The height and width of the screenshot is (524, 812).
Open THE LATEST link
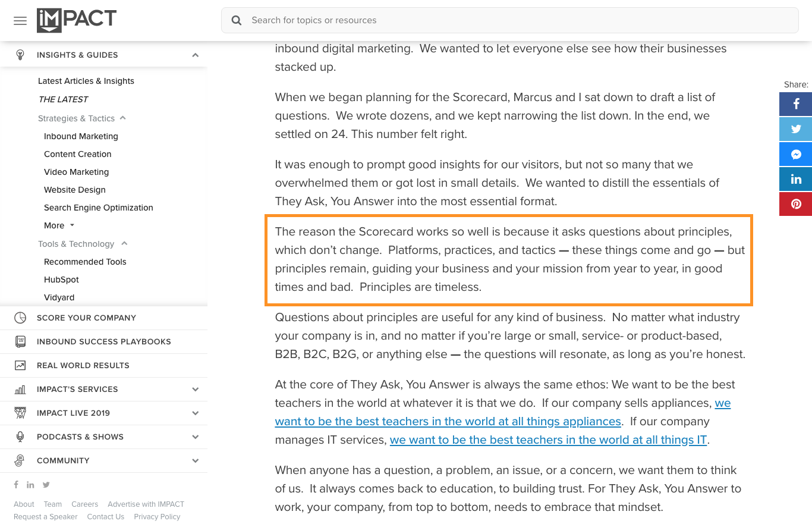63,99
